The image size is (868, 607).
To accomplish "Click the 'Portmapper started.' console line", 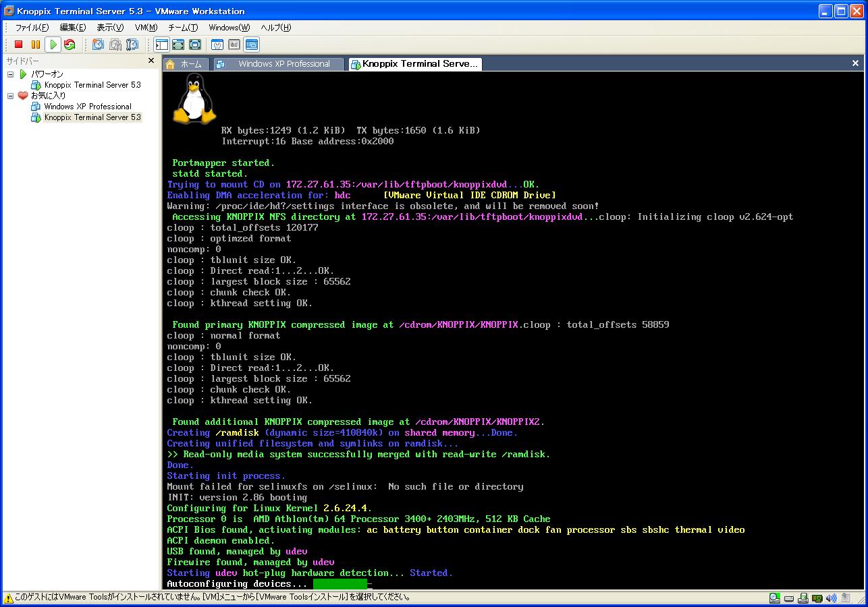I will pyautogui.click(x=223, y=163).
